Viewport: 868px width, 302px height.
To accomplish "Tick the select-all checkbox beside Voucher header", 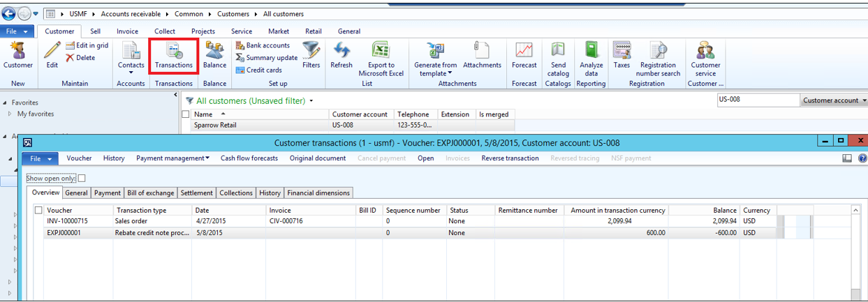I will pyautogui.click(x=38, y=210).
